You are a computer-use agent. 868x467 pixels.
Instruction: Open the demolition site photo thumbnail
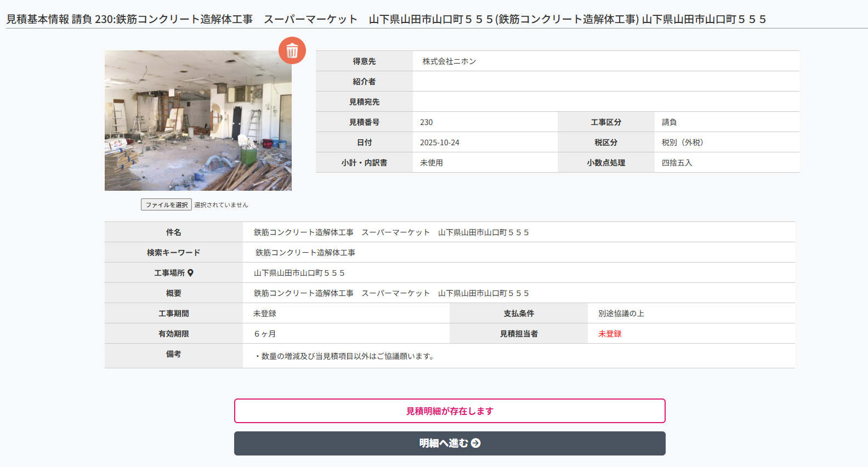(198, 121)
